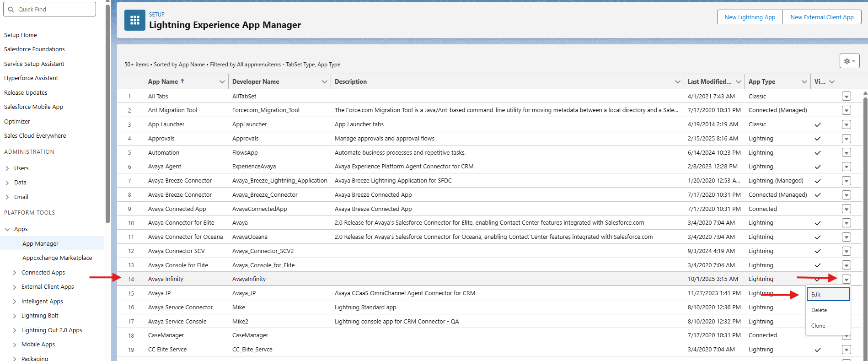Expand the Users section in sidebar
This screenshot has height=361, width=868.
(7, 168)
